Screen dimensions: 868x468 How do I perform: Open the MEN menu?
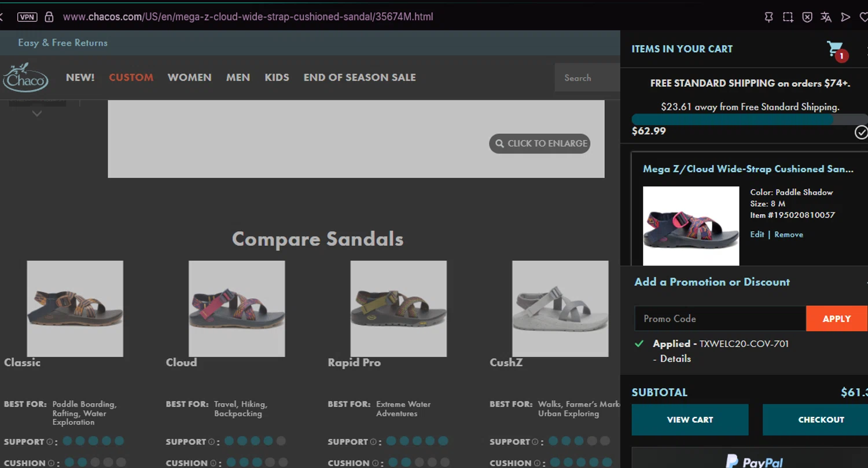click(x=238, y=78)
